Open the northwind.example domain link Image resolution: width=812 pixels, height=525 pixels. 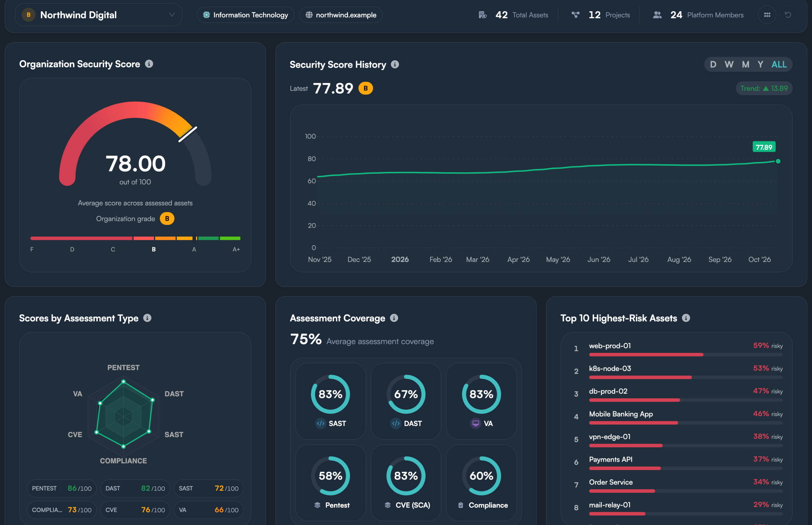click(x=341, y=15)
